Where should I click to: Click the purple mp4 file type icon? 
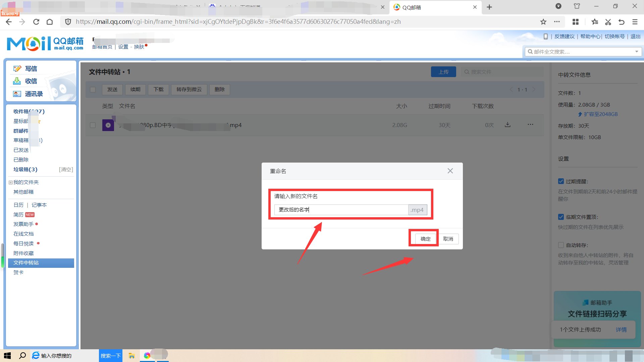[108, 125]
